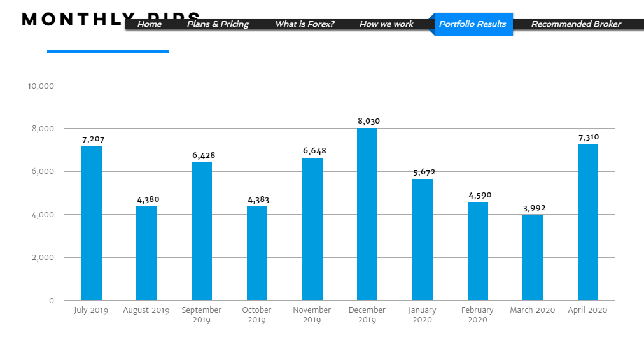Click the February 2020 axis label
644x363 pixels.
click(x=477, y=315)
